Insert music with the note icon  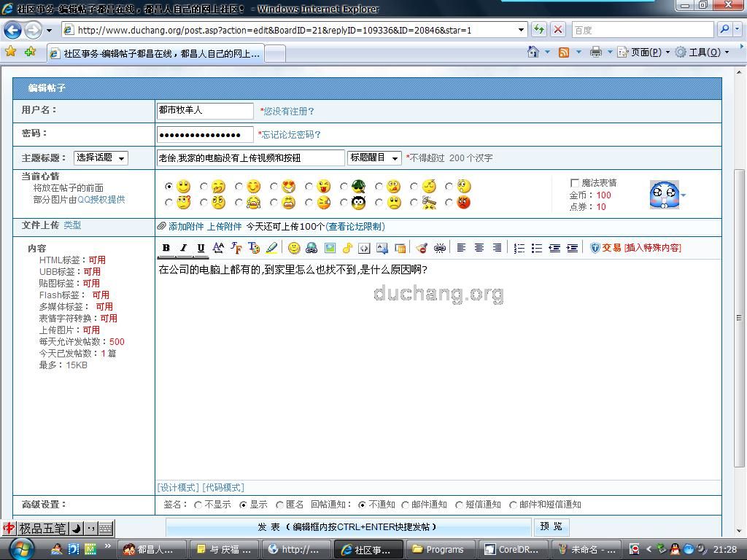pyautogui.click(x=347, y=248)
